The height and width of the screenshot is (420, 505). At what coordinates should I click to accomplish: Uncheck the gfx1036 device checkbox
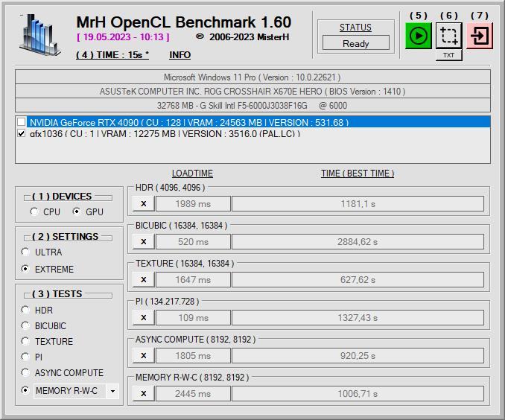(22, 133)
